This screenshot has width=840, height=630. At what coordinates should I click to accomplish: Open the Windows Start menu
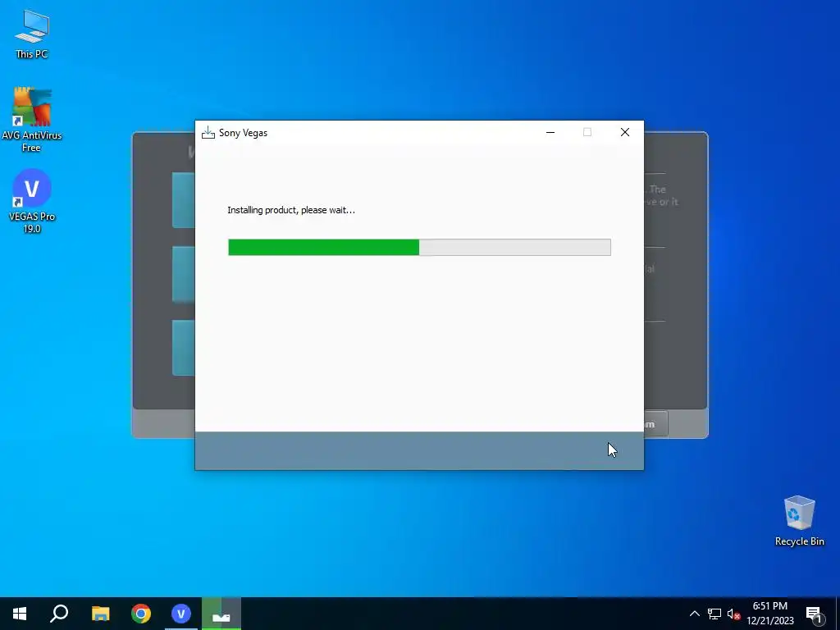click(x=20, y=614)
